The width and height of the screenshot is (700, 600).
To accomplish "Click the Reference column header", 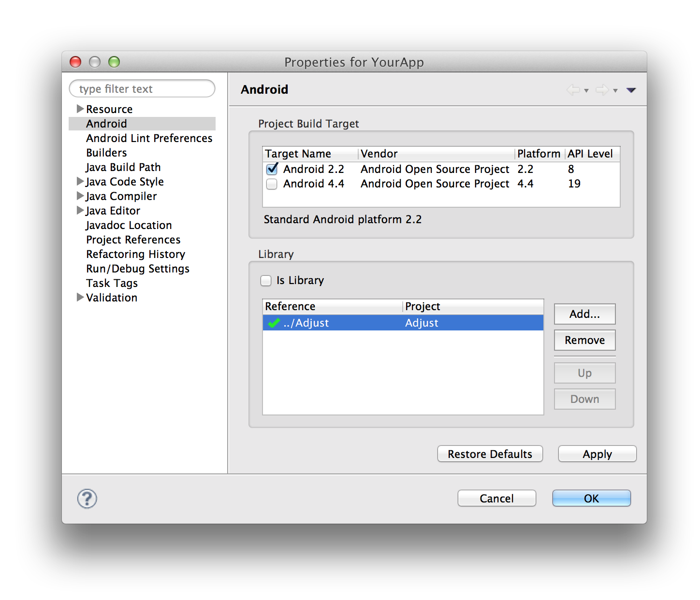I will point(333,307).
